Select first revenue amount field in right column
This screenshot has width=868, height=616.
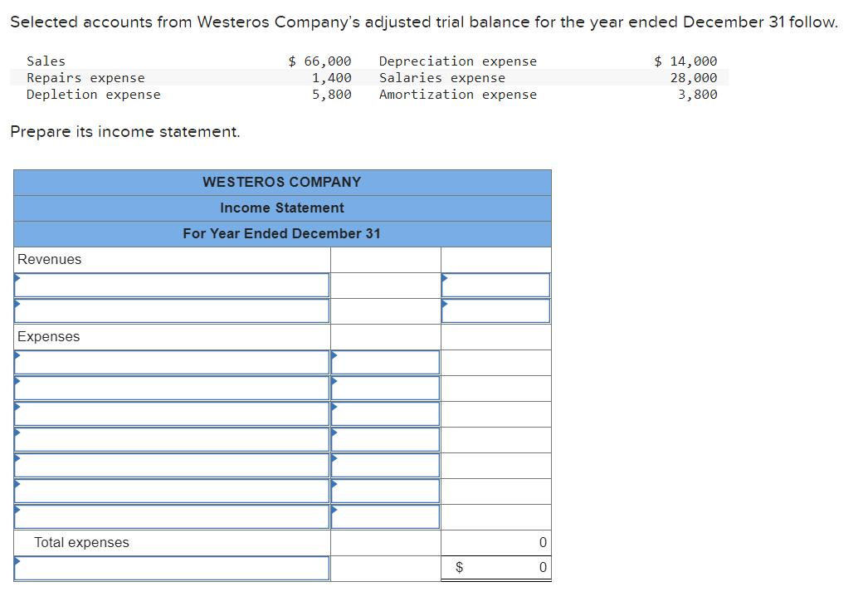(496, 286)
